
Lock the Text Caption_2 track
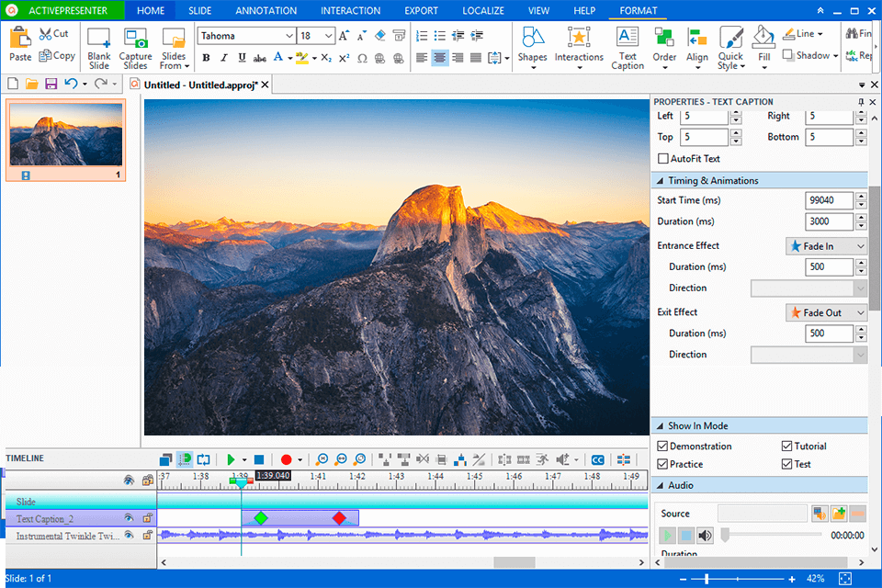(147, 517)
